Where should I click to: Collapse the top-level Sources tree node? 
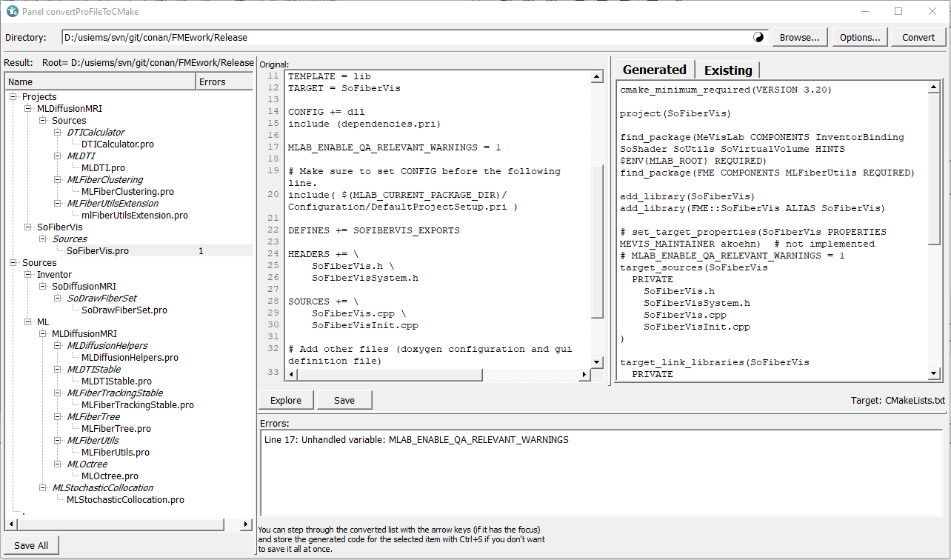(x=13, y=263)
